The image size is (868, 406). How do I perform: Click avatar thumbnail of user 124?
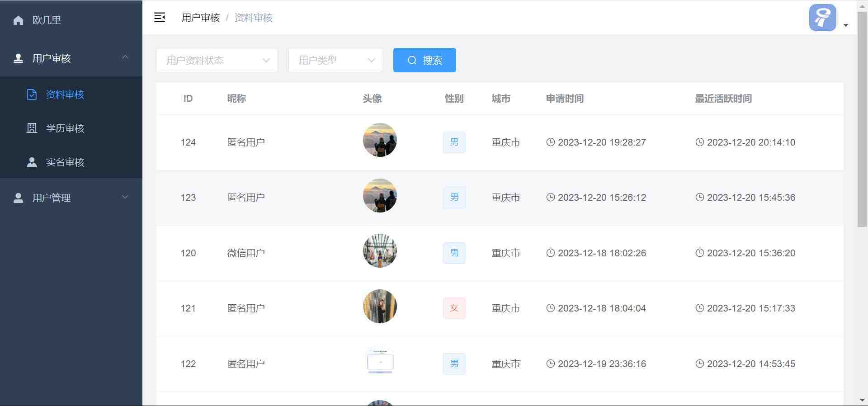coord(380,140)
